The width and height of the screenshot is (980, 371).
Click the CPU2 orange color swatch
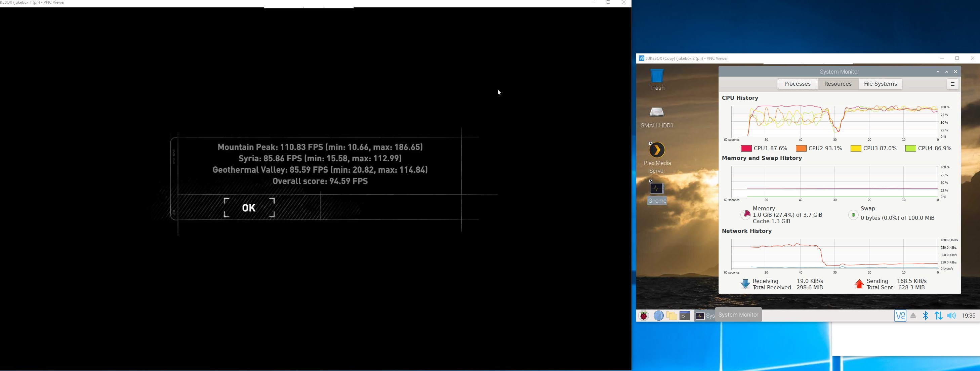pyautogui.click(x=801, y=149)
